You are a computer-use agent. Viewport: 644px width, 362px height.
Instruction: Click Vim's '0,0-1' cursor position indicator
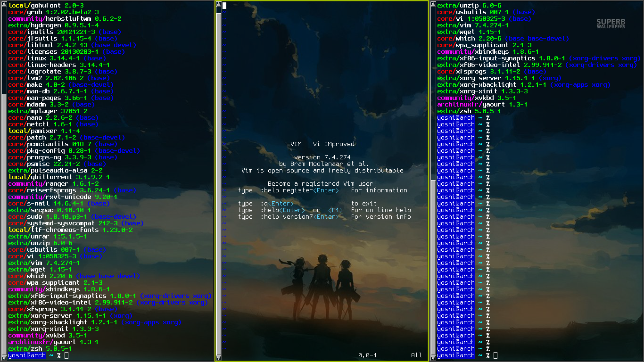[x=367, y=355]
